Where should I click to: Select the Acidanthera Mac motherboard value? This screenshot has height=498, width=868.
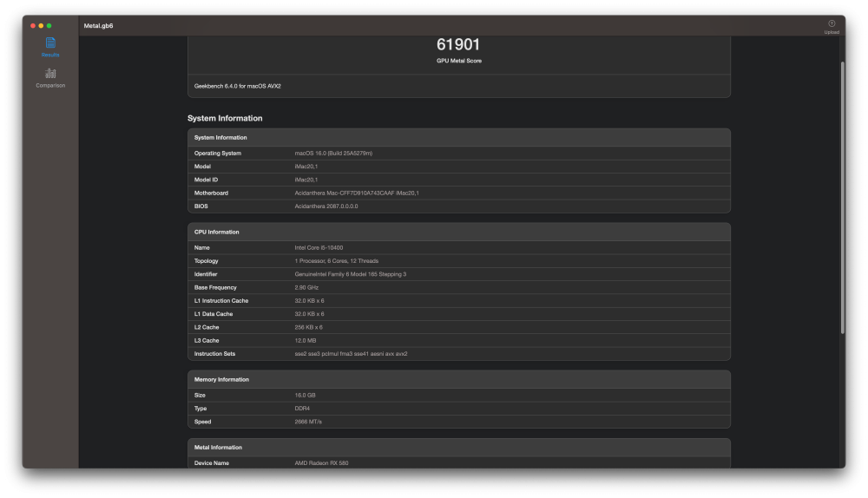point(357,193)
